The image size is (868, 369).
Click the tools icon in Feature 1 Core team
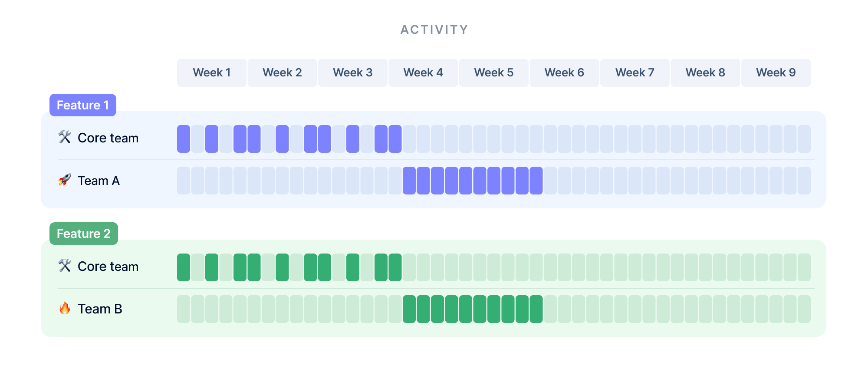(65, 137)
